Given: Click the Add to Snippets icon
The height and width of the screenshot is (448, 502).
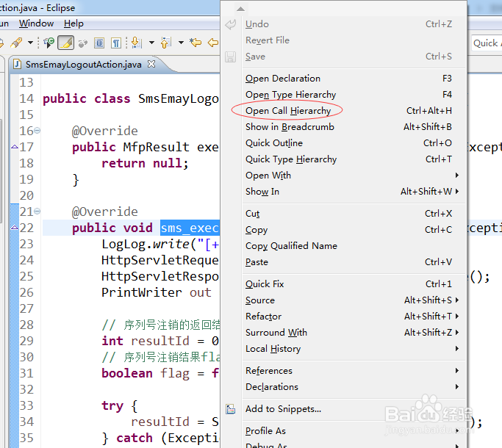Looking at the screenshot, I should (x=231, y=409).
